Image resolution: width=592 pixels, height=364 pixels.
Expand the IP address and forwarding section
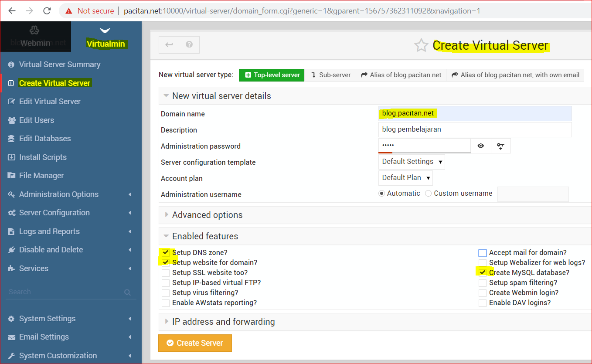tap(223, 322)
